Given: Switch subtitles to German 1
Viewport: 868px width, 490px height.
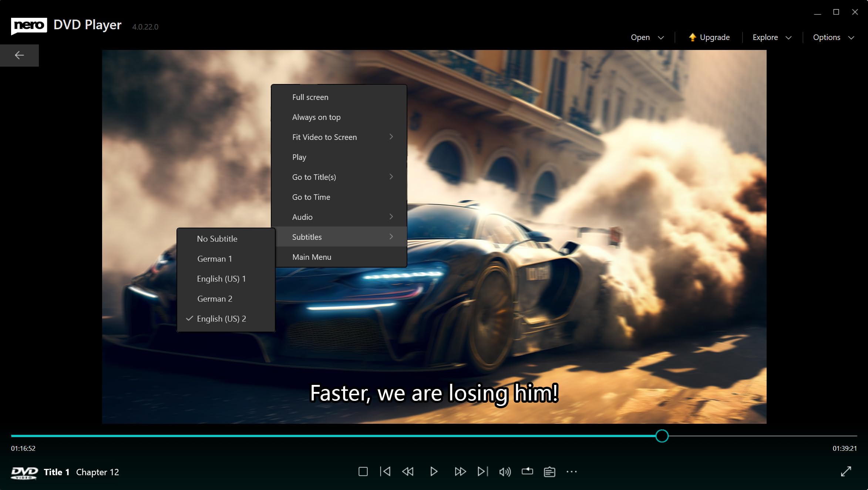Looking at the screenshot, I should (215, 259).
